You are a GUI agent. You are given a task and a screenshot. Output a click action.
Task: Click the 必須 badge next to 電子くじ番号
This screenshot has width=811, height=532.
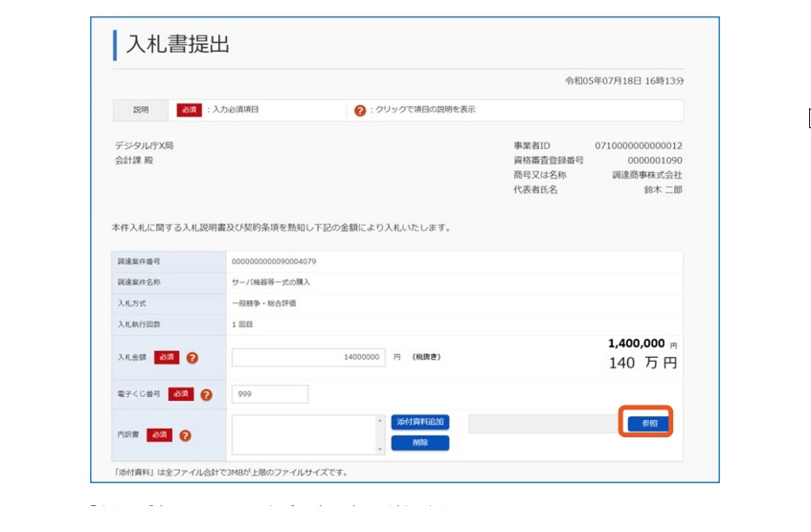coord(180,394)
